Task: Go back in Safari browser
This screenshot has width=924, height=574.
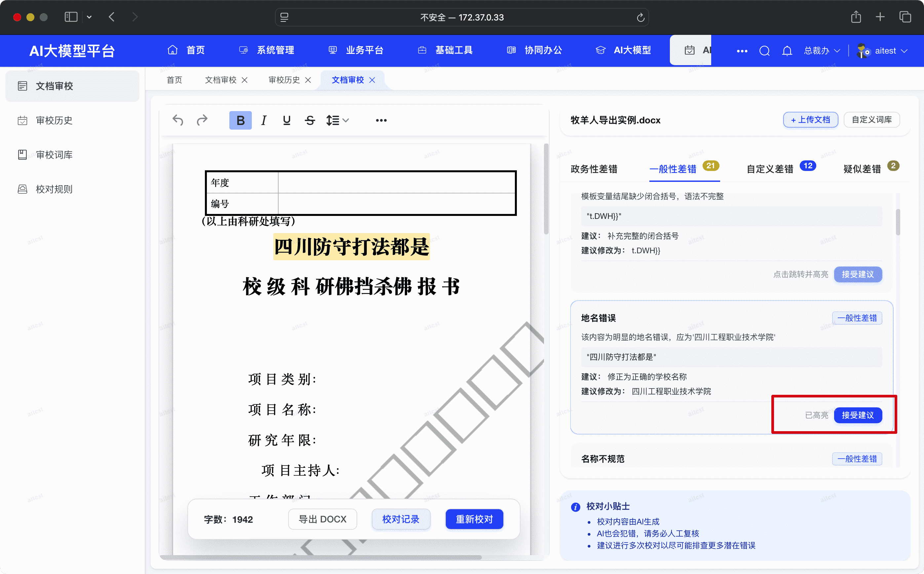Action: (x=111, y=17)
